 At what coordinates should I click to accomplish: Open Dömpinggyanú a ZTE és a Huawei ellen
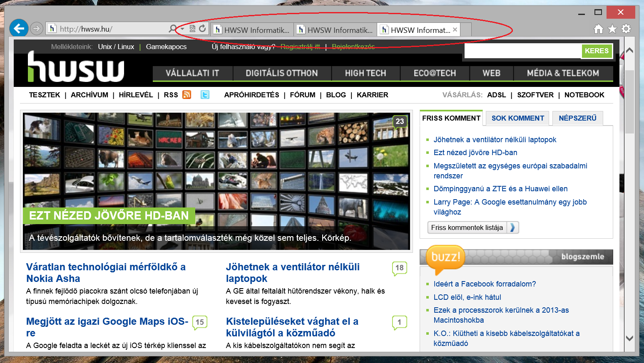point(500,189)
